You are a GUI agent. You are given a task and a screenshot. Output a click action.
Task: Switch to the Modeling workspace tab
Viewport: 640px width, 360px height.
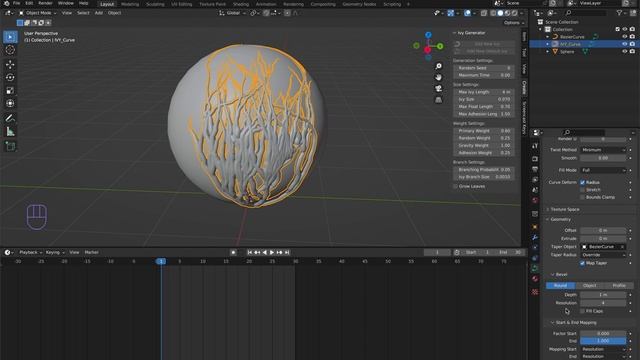[x=130, y=4]
